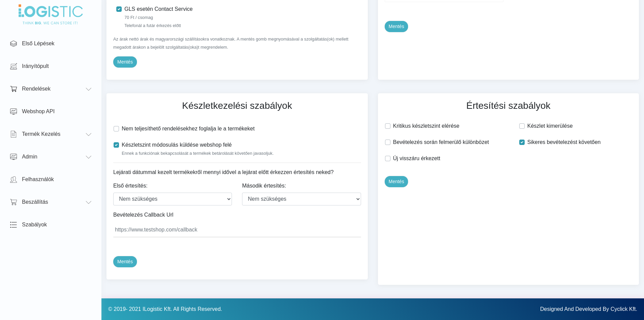The image size is (644, 320).
Task: Save Értesítési szabályok with Mentés
Action: coord(396,182)
